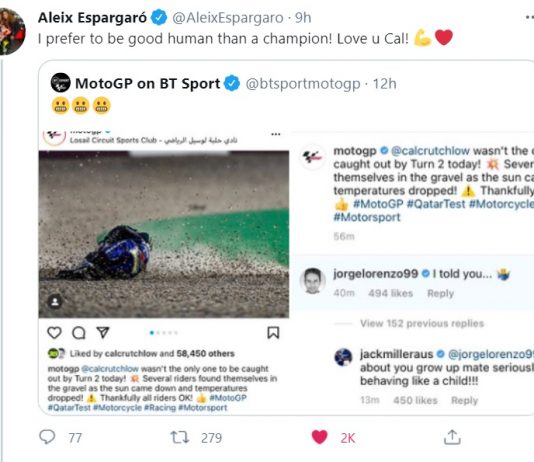Open the share upload icon
The width and height of the screenshot is (534, 462).
(452, 437)
